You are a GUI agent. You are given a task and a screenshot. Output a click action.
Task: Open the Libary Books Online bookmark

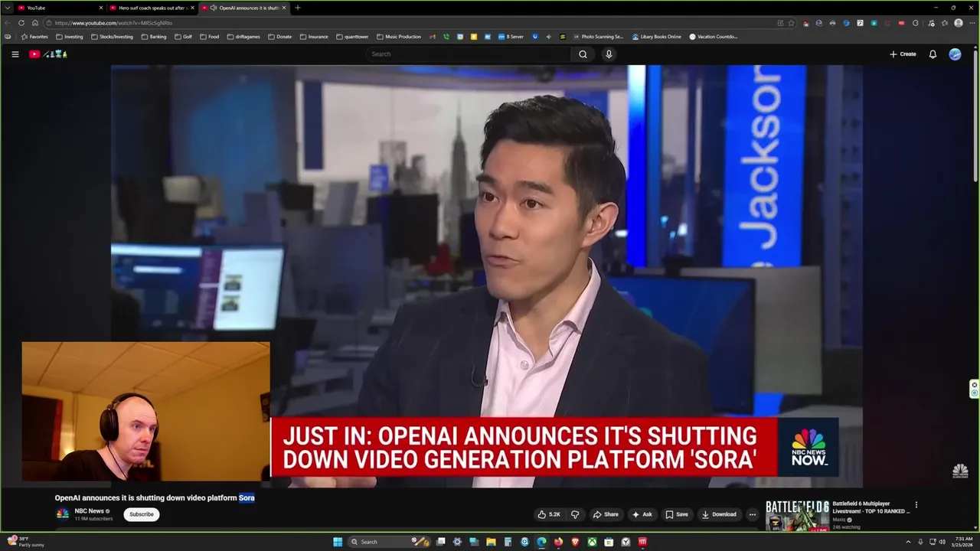(x=656, y=37)
